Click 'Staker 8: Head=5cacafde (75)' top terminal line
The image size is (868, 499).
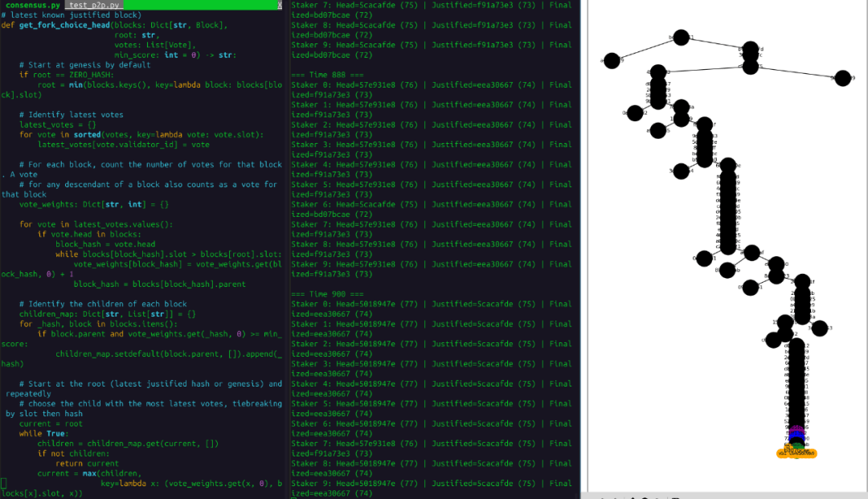click(x=432, y=25)
